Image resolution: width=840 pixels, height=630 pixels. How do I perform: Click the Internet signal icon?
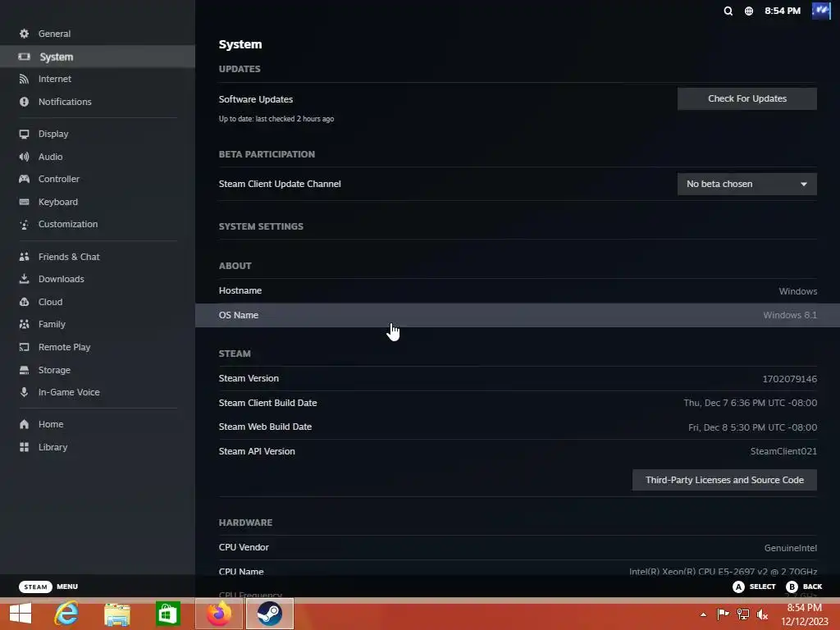pyautogui.click(x=24, y=80)
